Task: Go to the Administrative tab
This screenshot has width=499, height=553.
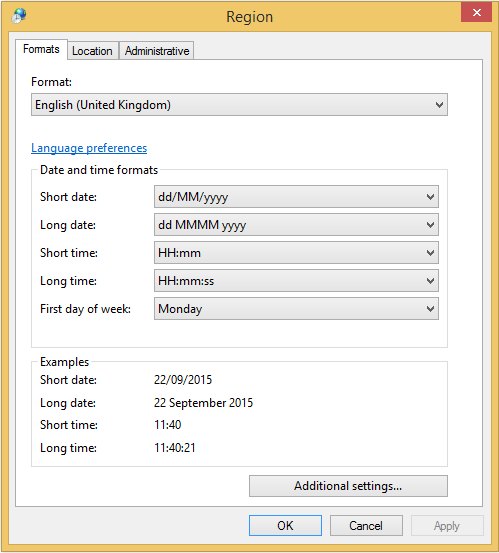Action: [157, 51]
